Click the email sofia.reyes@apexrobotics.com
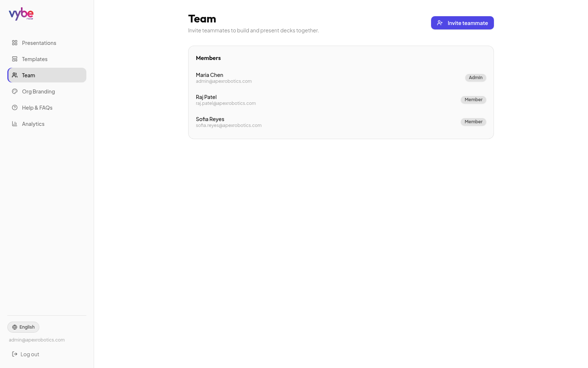 click(229, 125)
